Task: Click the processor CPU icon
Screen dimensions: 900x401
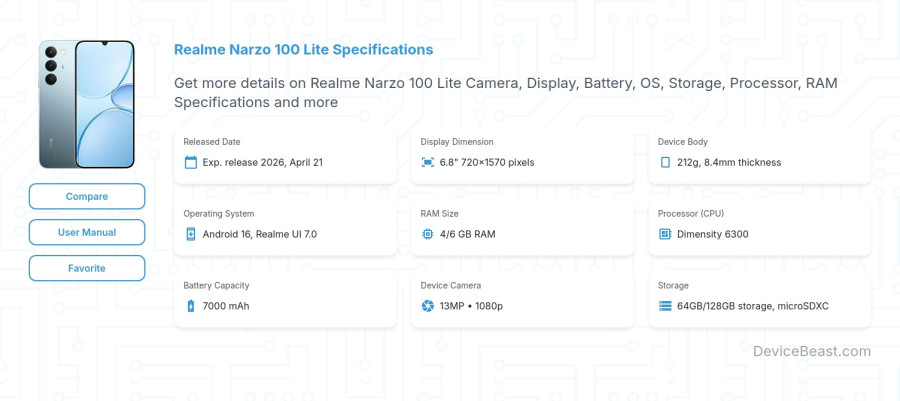Action: click(x=665, y=234)
